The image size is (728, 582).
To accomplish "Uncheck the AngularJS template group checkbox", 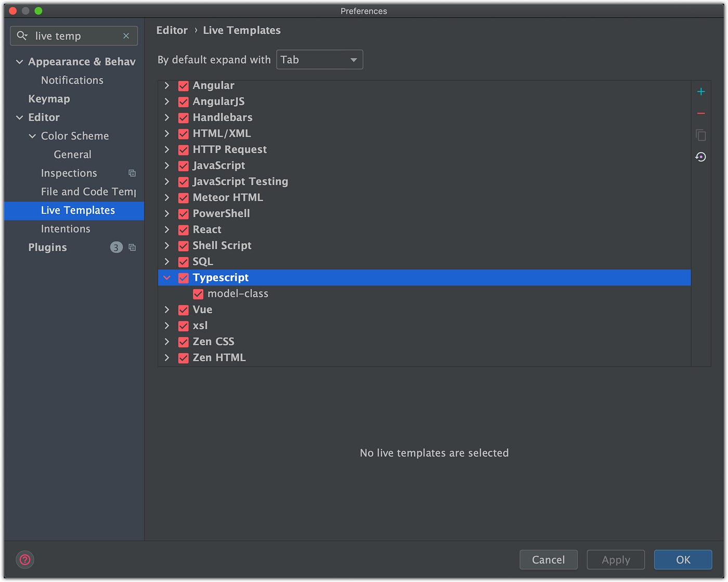I will 184,102.
